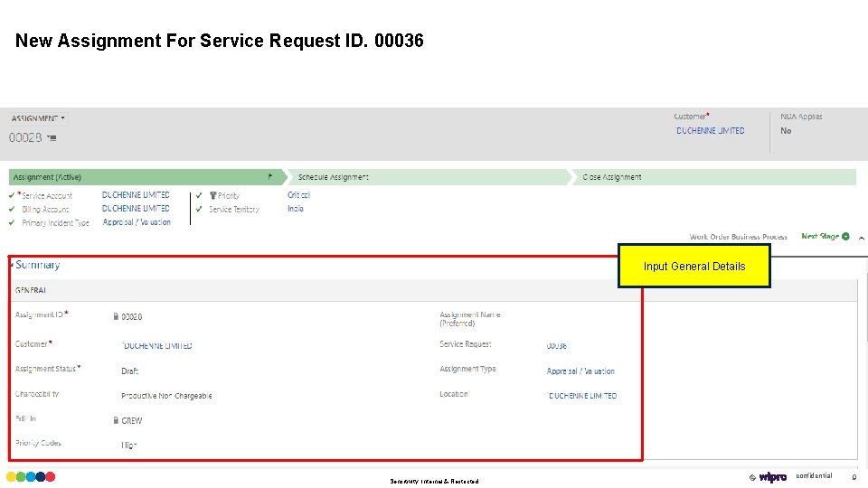This screenshot has width=868, height=488.
Task: Open the record 00028 list menu icon
Action: coord(52,137)
